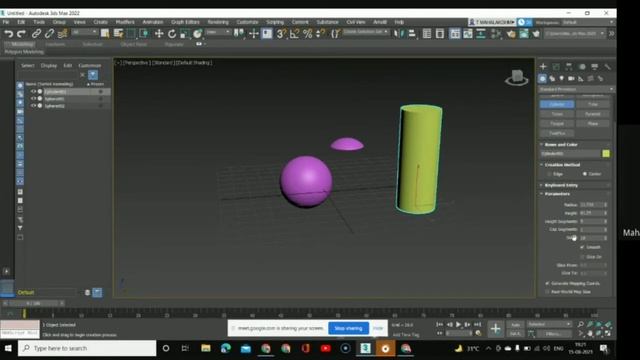Activate the Select and Rotate tool
This screenshot has width=640, height=360.
[x=172, y=34]
